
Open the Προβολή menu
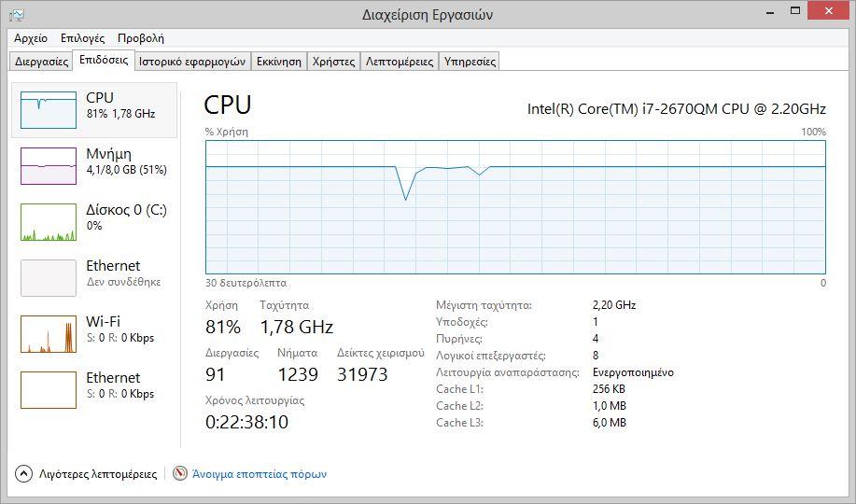click(x=140, y=38)
